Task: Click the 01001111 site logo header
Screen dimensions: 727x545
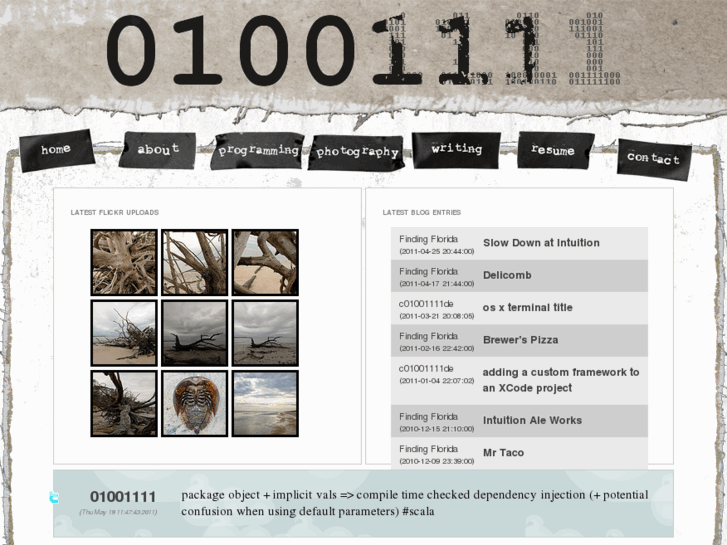Action: [364, 50]
